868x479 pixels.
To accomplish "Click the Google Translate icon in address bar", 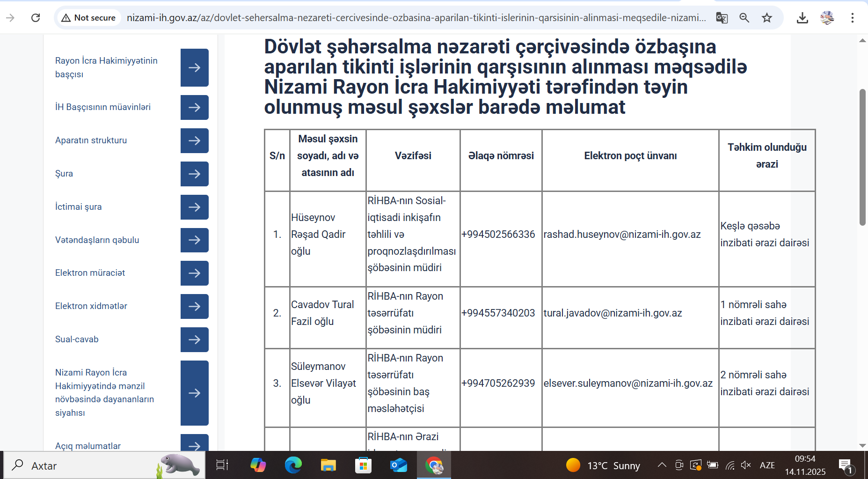I will click(x=722, y=18).
